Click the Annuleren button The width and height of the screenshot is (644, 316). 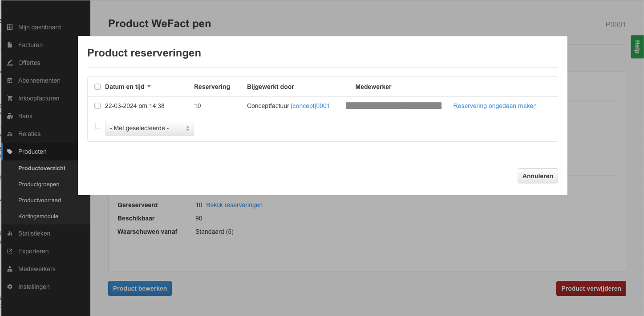tap(537, 176)
